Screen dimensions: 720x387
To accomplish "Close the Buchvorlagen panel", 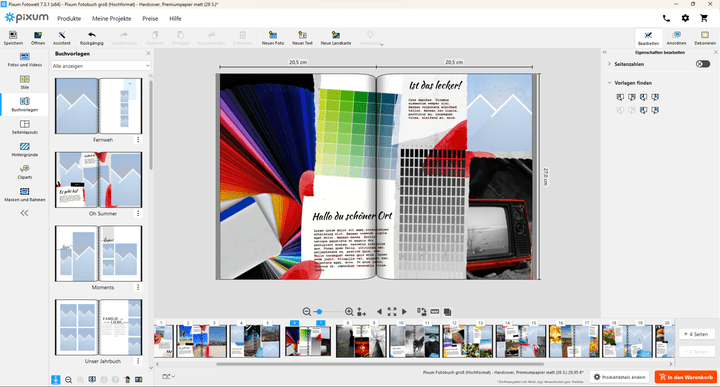I will pyautogui.click(x=148, y=53).
